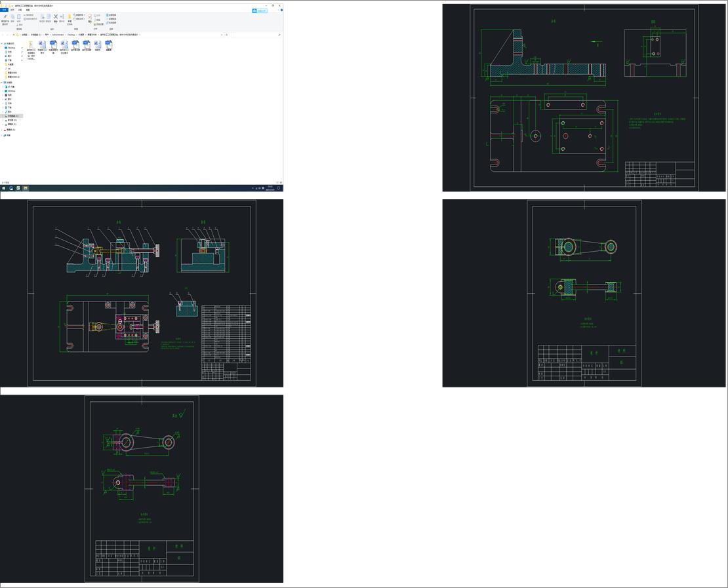
Task: Click the Copy icon in Explorer ribbon
Action: (12, 18)
